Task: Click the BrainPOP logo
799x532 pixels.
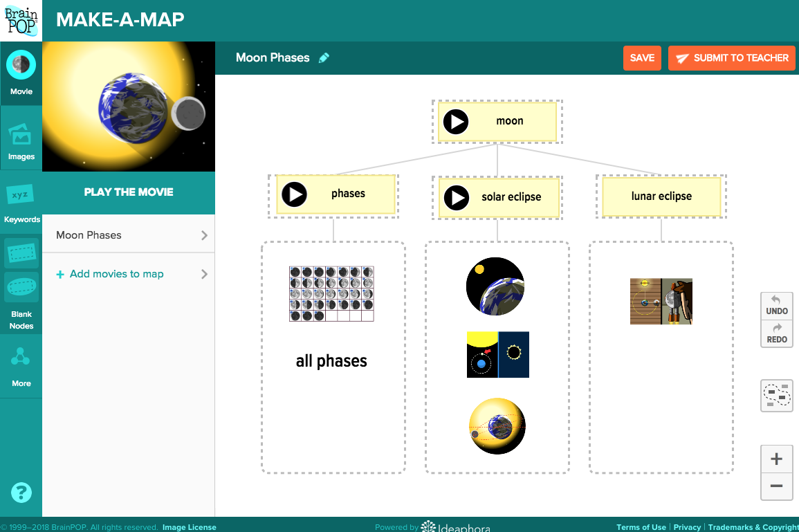Action: [21, 20]
